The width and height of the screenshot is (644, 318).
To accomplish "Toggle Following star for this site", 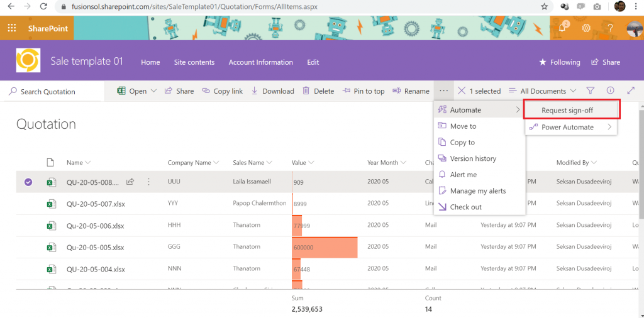I will click(559, 62).
